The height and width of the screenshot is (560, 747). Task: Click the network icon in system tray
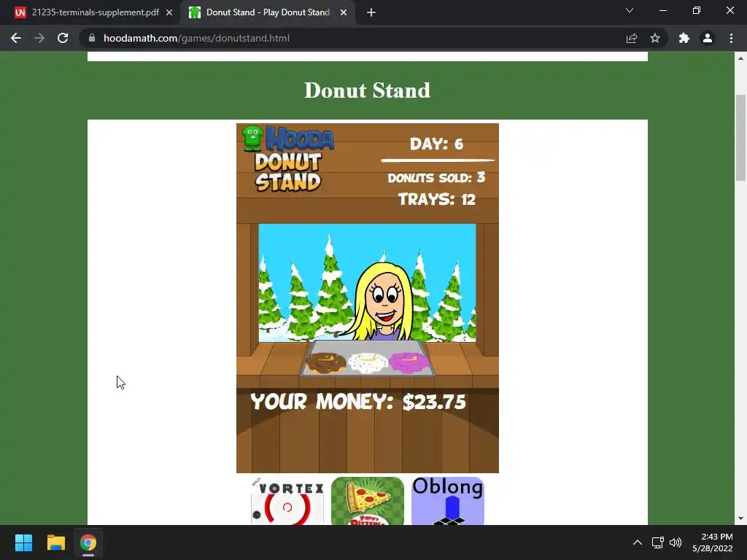tap(658, 542)
